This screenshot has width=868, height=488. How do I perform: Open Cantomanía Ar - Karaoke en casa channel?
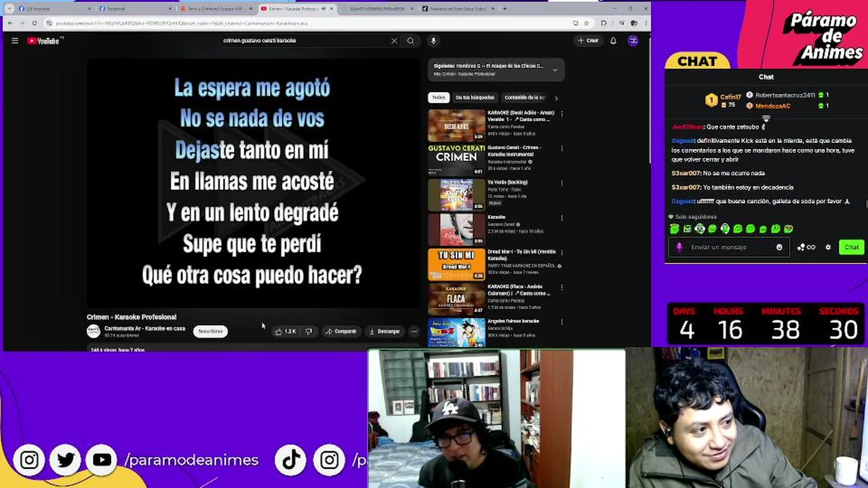(x=144, y=328)
